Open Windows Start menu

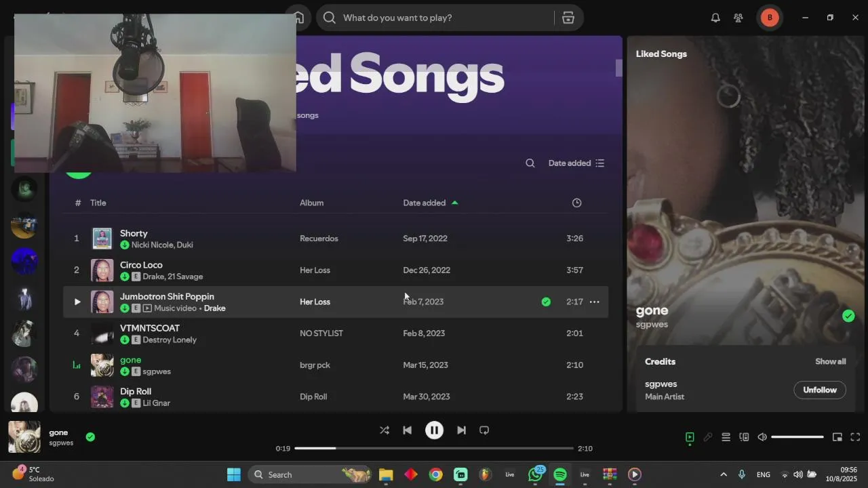coord(234,474)
